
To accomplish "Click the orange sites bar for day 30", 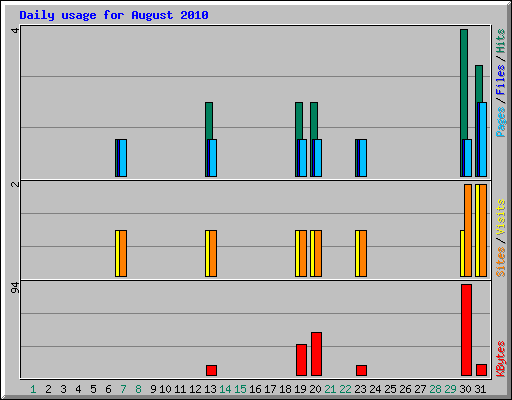I will (x=468, y=230).
